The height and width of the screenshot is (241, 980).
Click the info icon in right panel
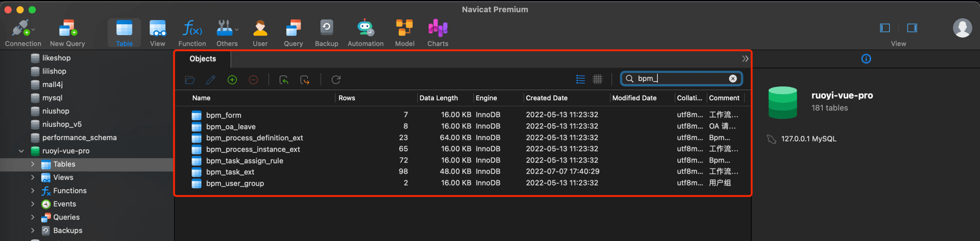click(866, 59)
